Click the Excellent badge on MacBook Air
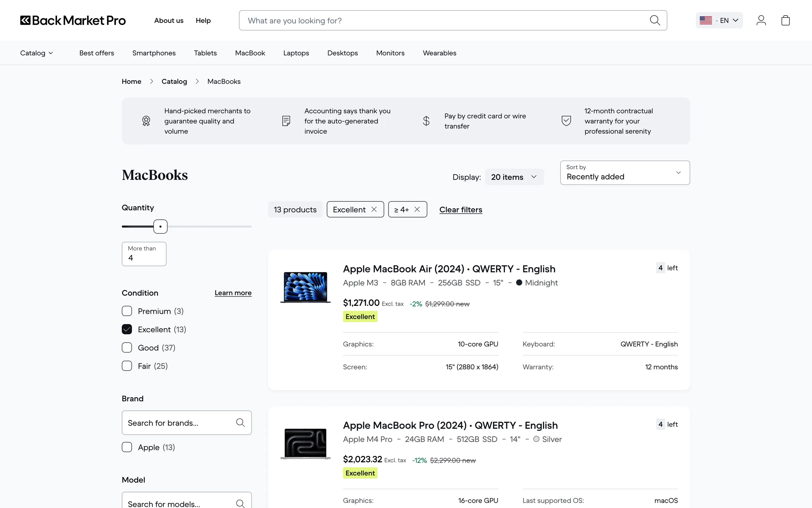This screenshot has height=508, width=812. 360,317
